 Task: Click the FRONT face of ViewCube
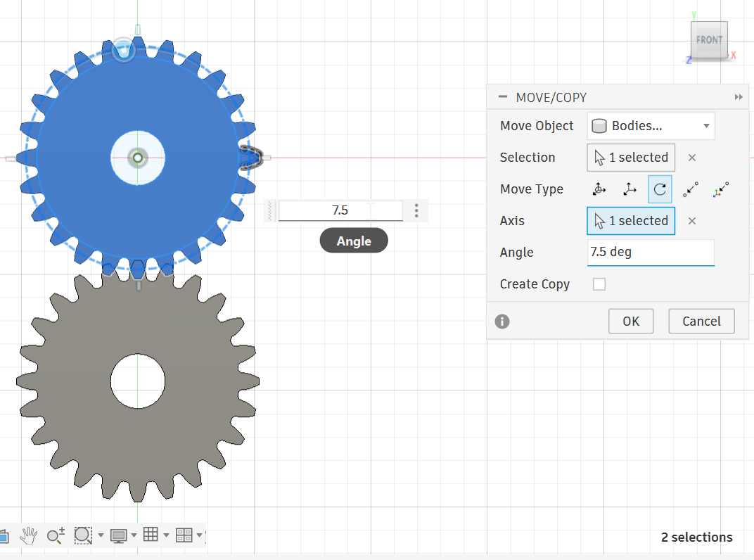[709, 40]
